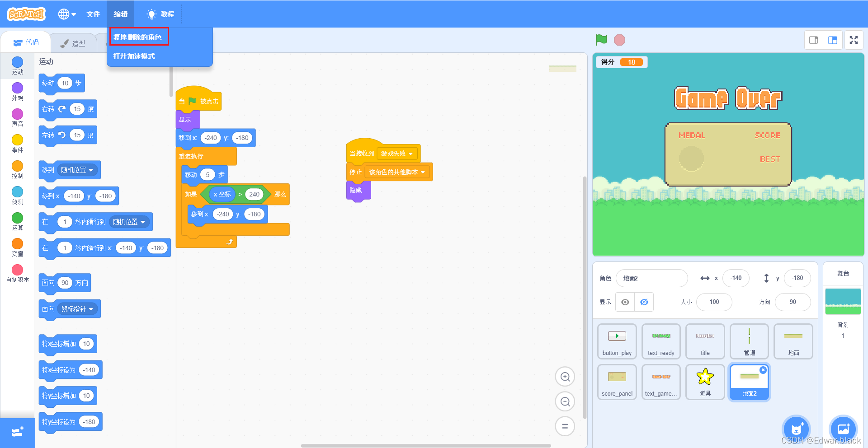Click the 隐藏 block in script

tap(358, 191)
